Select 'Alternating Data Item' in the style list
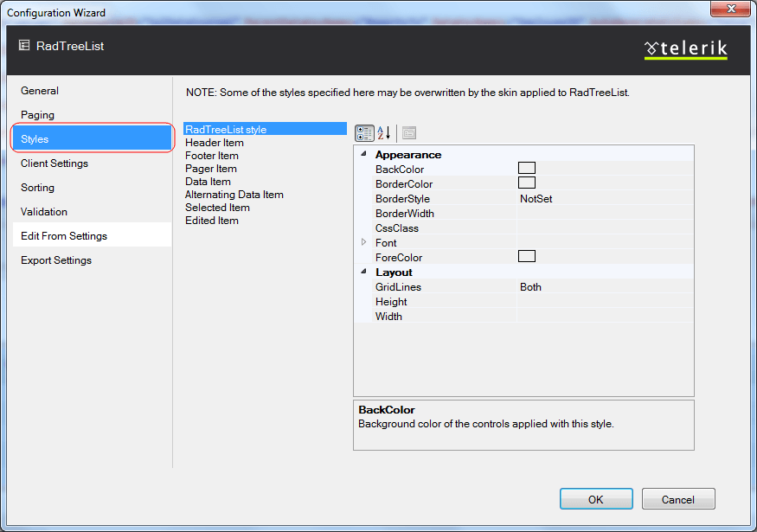 point(265,195)
